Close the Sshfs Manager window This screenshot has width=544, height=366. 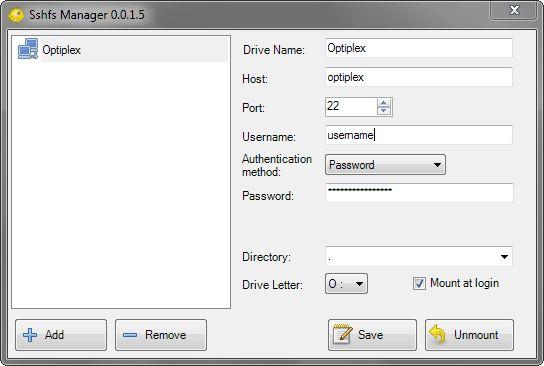(x=513, y=10)
